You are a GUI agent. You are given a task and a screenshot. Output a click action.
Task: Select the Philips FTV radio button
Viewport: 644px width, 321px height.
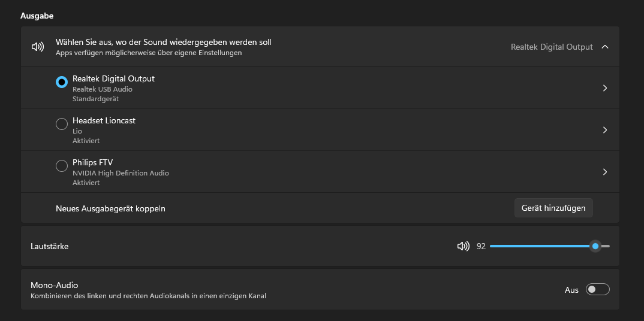tap(61, 166)
